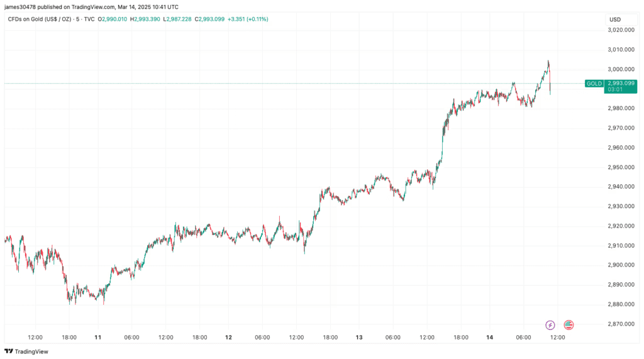The width and height of the screenshot is (644, 359).
Task: Select date marker 11 on time axis
Action: point(98,338)
